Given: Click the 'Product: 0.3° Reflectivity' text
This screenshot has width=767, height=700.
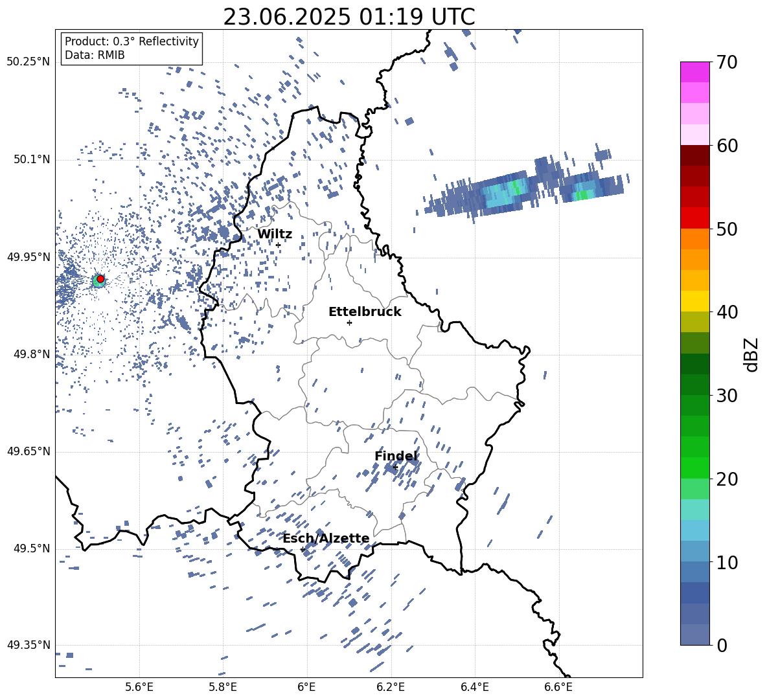Looking at the screenshot, I should click(x=132, y=41).
